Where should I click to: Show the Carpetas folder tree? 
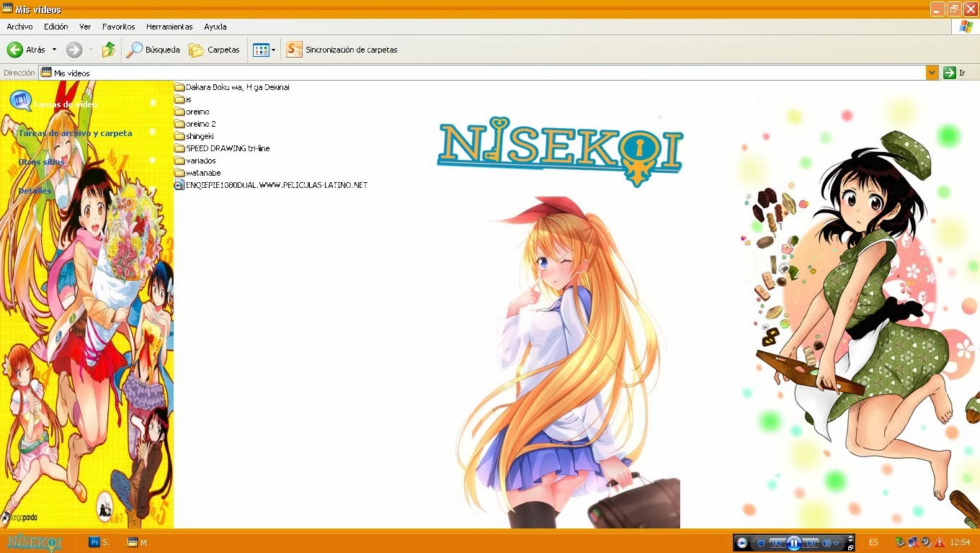(x=214, y=50)
